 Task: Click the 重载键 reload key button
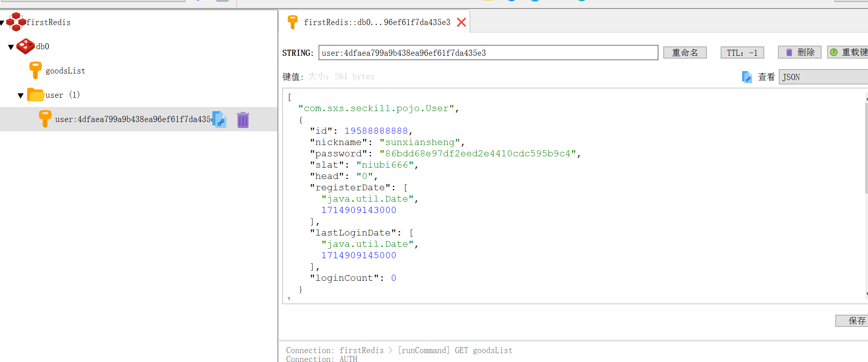pyautogui.click(x=848, y=53)
